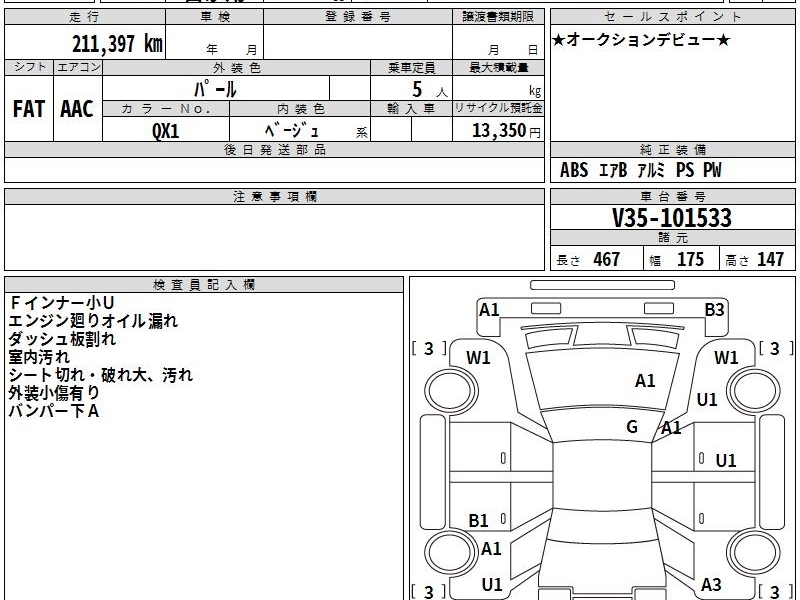This screenshot has width=800, height=600.
Task: Click the width value 175
Action: click(x=690, y=259)
